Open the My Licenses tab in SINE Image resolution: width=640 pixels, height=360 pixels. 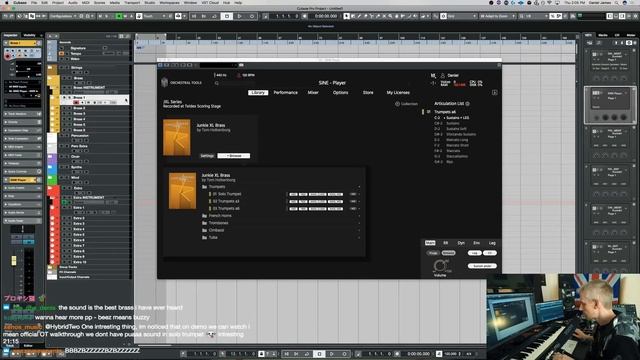[x=398, y=93]
